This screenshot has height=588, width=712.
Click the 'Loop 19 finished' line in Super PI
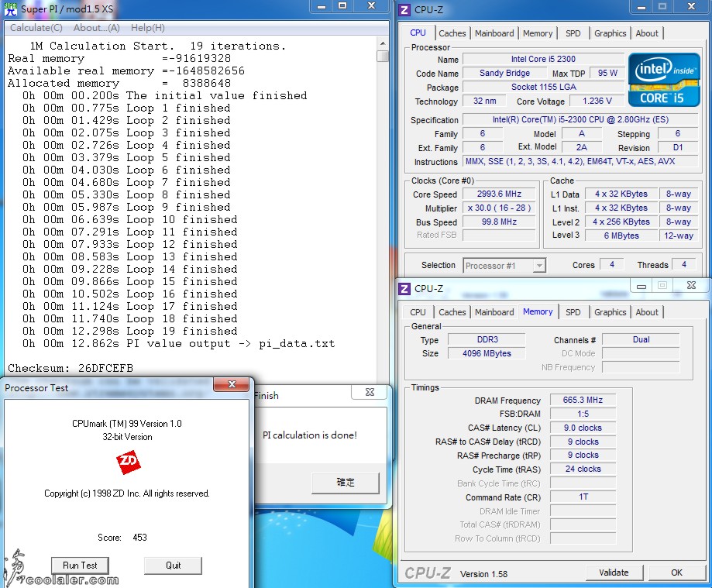coord(130,331)
